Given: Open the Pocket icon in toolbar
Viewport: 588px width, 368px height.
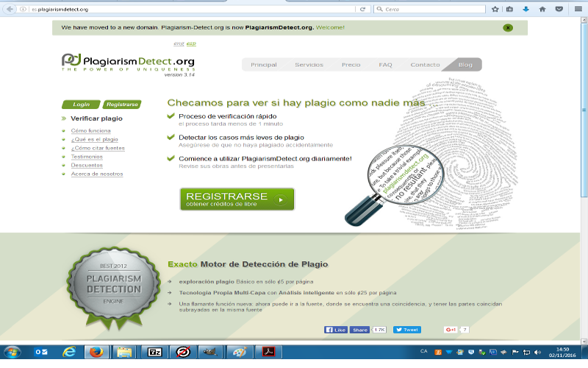Looking at the screenshot, I should (559, 9).
